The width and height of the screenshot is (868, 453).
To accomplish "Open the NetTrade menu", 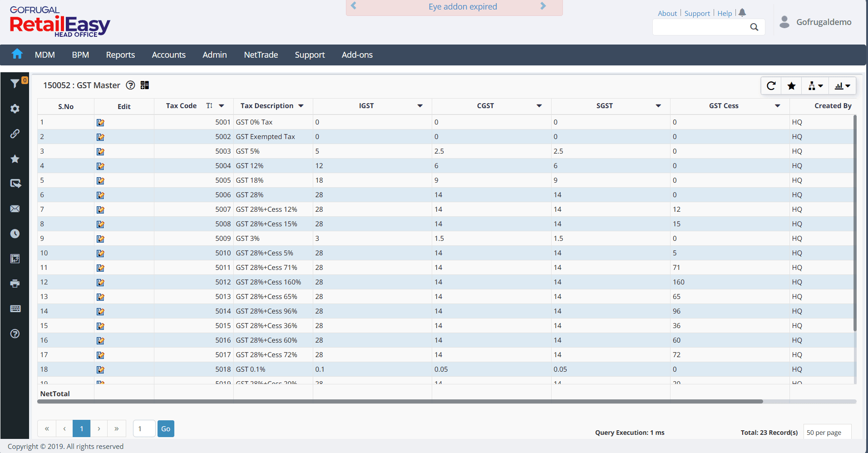I will click(261, 55).
